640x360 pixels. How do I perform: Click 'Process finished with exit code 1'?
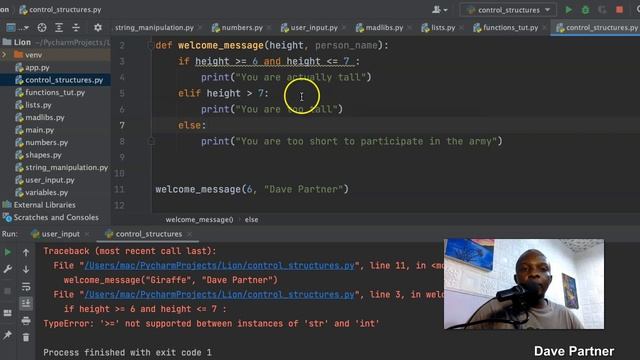coord(127,353)
